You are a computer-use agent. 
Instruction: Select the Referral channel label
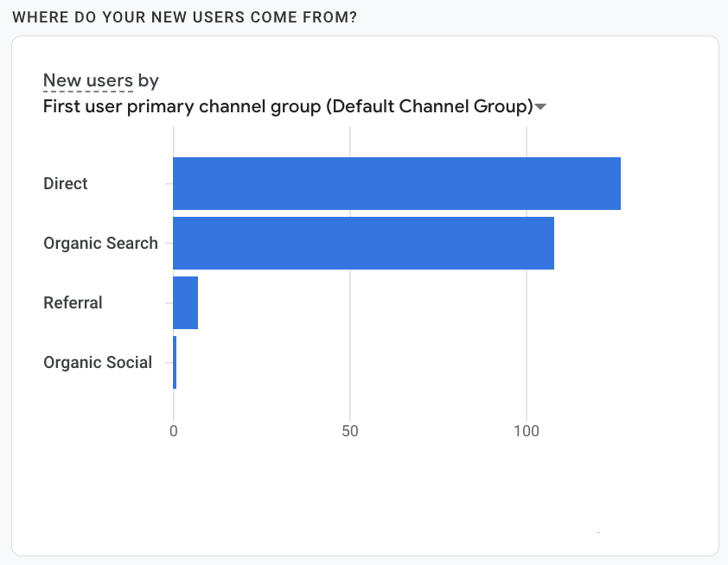click(x=73, y=302)
